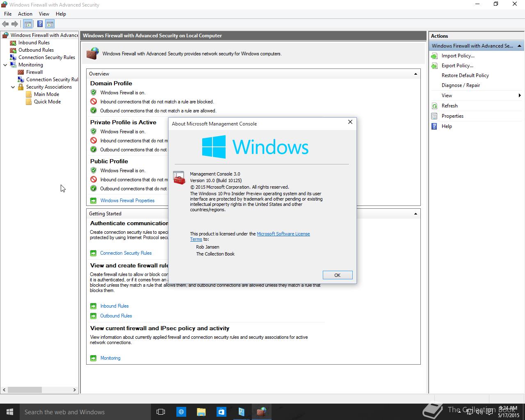
Task: Click the Forward arrow toolbar icon
Action: click(x=15, y=24)
